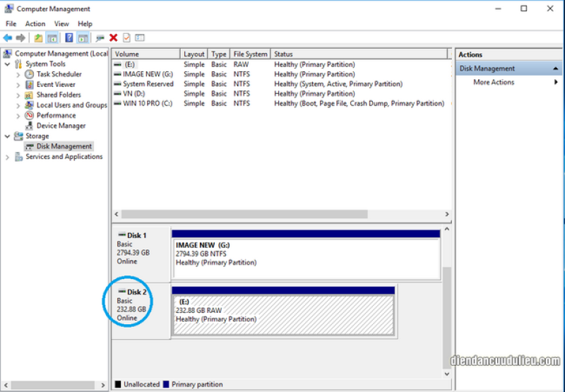Select Performance in the console tree

56,115
